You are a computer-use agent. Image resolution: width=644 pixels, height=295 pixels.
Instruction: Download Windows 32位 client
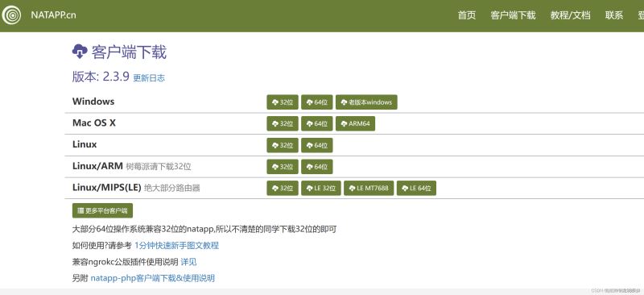coord(283,102)
